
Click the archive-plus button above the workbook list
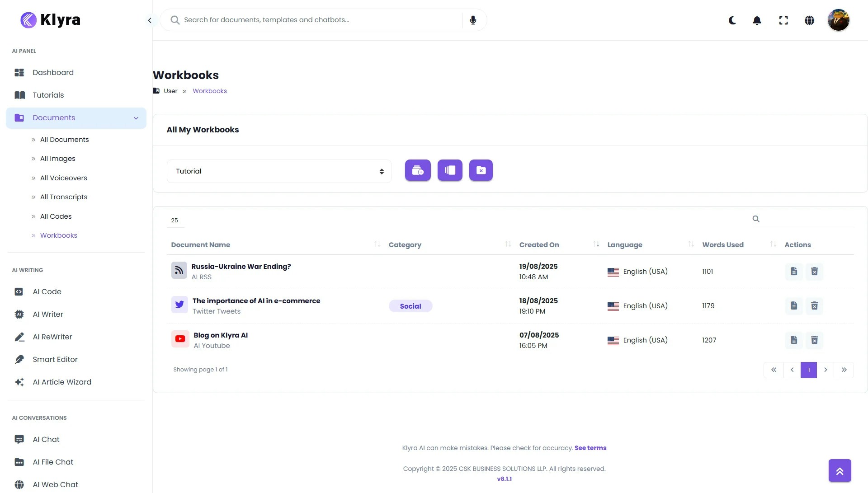click(x=417, y=170)
